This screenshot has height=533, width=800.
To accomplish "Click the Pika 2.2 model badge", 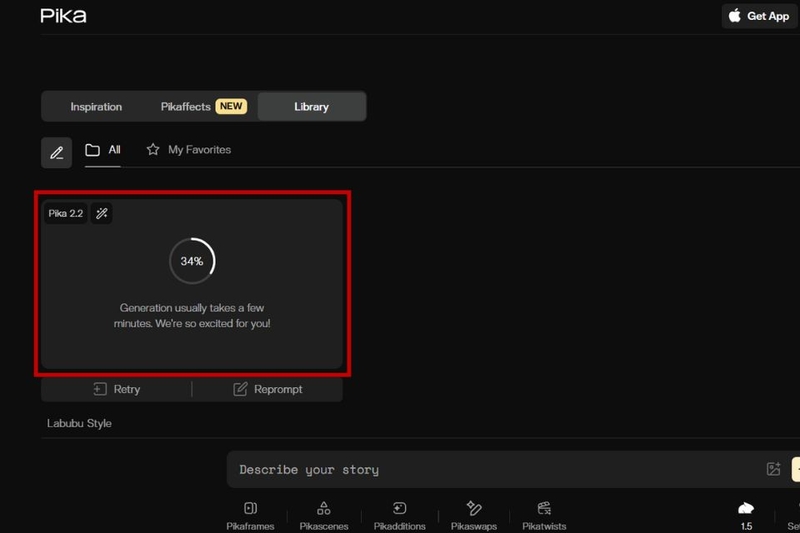I will coord(66,213).
